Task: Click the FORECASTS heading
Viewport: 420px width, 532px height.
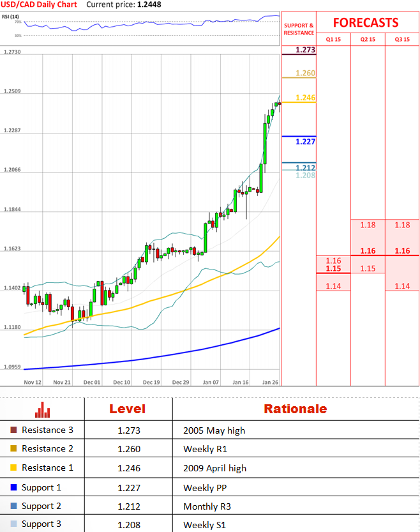Action: click(x=366, y=23)
